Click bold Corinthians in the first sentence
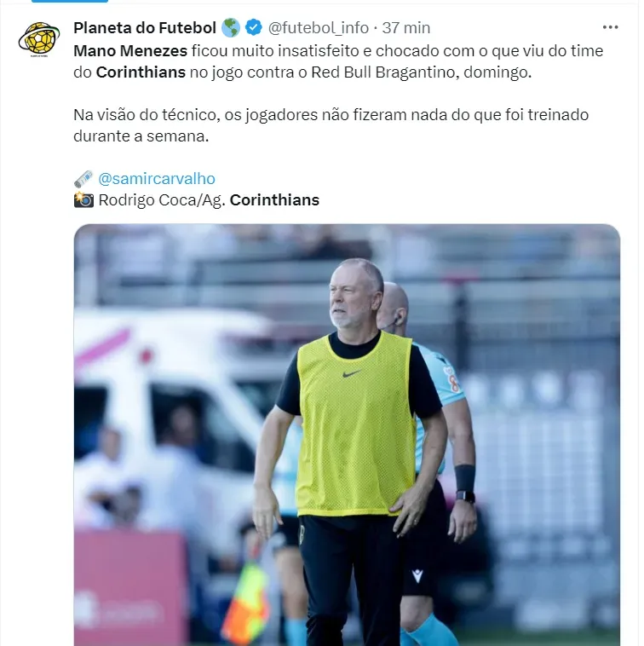The image size is (644, 646). (x=141, y=72)
